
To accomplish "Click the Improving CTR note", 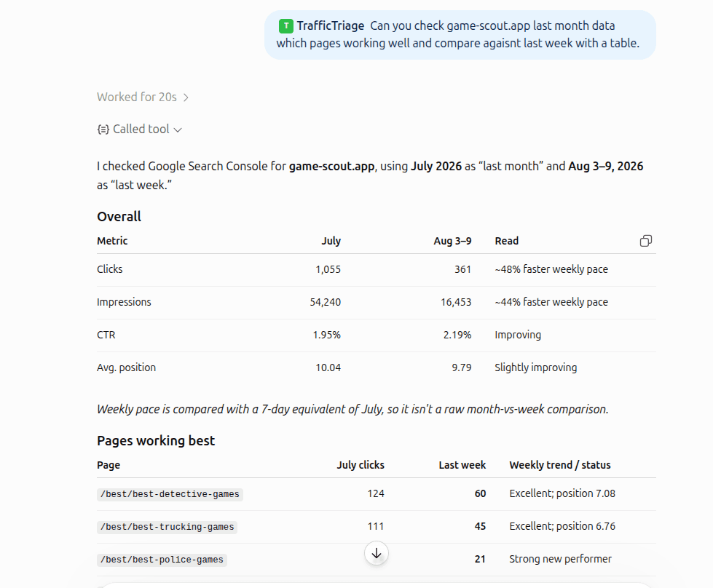I will (518, 335).
